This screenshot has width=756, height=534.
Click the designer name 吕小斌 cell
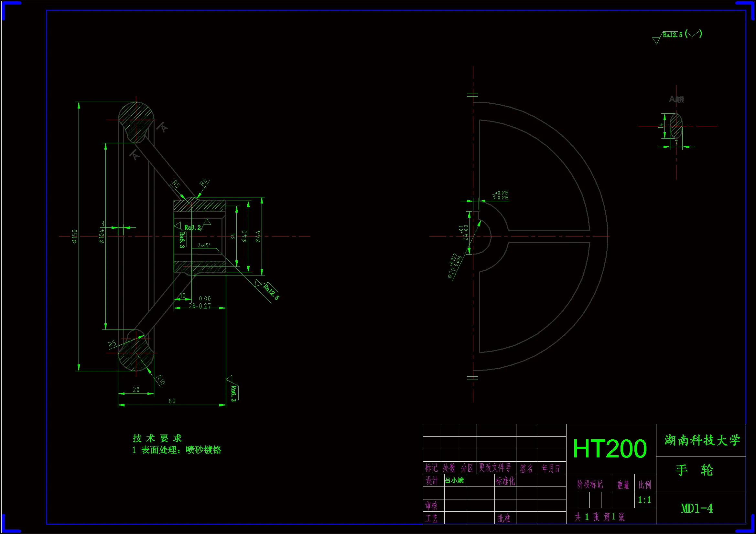pos(454,481)
